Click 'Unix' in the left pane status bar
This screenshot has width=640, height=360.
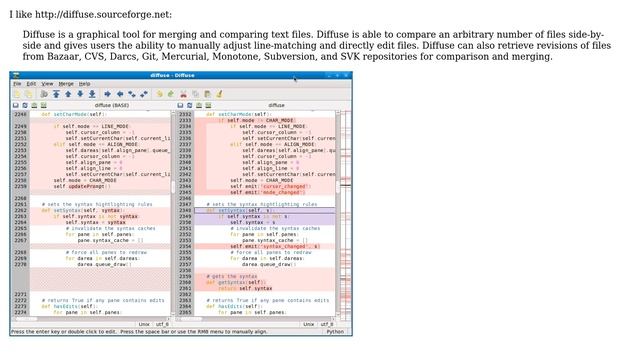click(x=144, y=324)
